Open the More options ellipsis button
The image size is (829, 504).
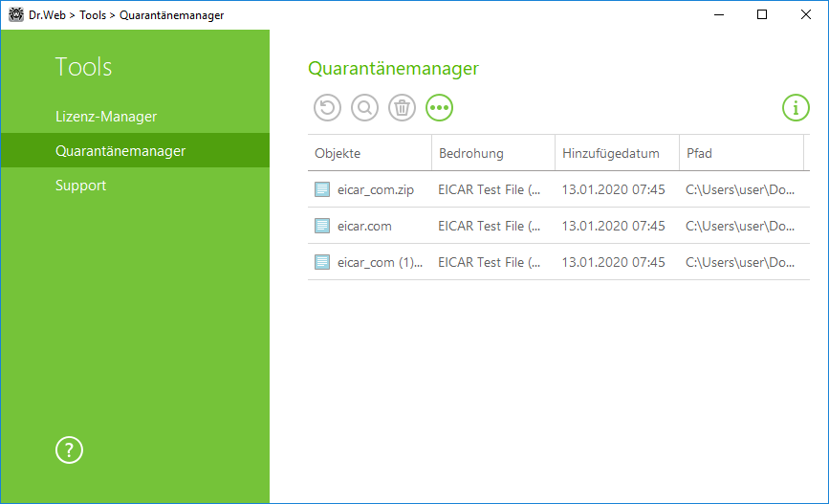[x=439, y=108]
